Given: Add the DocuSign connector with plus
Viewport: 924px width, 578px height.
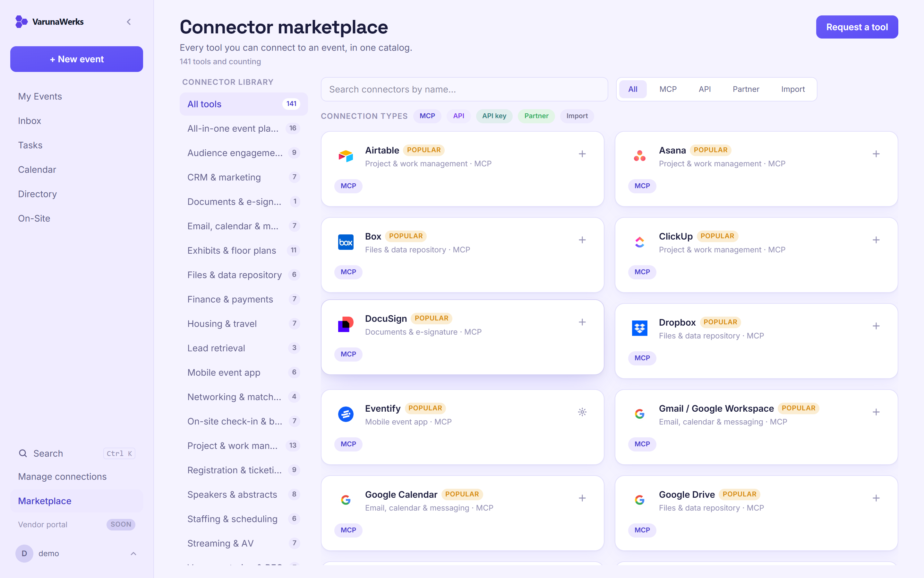Looking at the screenshot, I should [x=582, y=322].
